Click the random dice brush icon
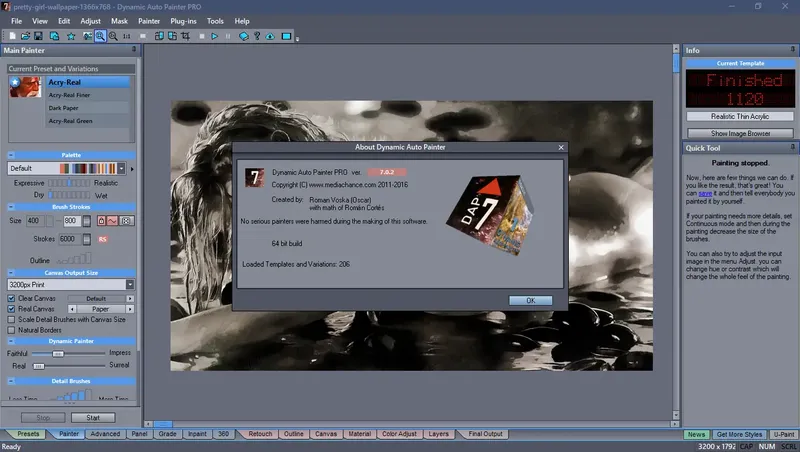Screen dimensions: 800x452 127,221
